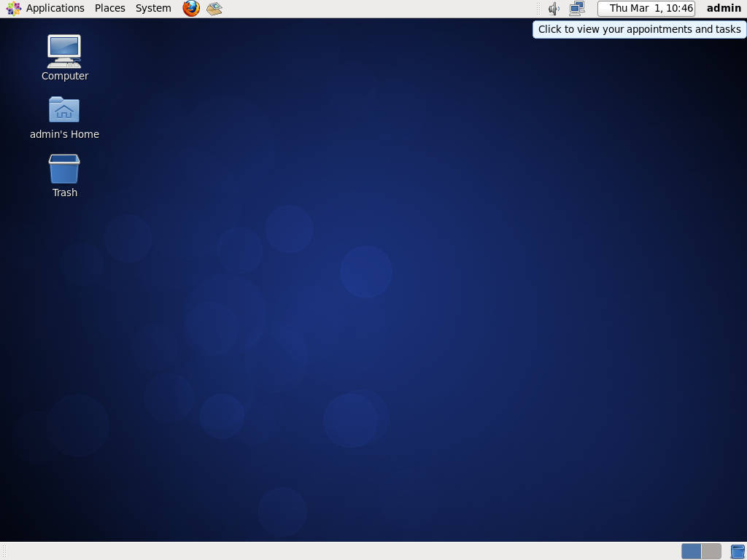This screenshot has height=560, width=747.
Task: Click the volume speaker icon
Action: 554,8
